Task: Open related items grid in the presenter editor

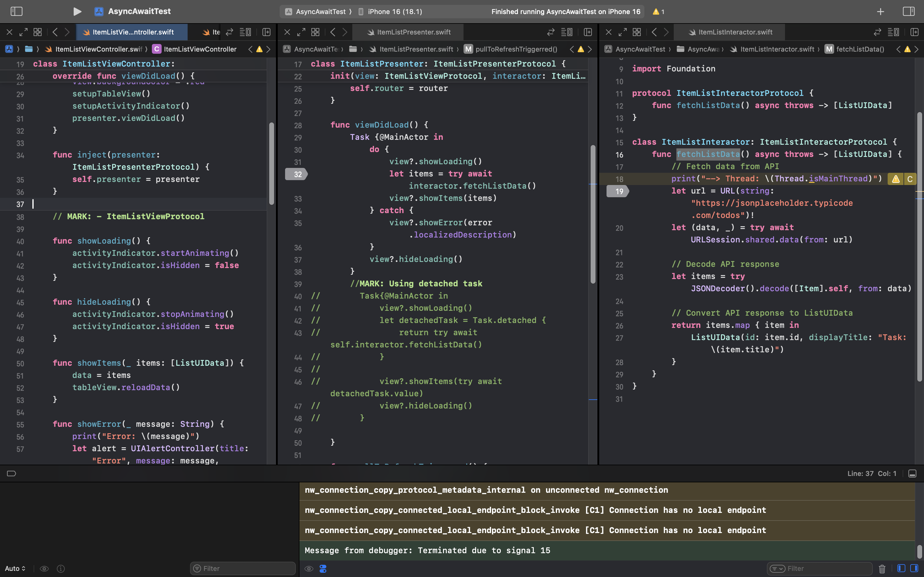Action: (x=315, y=32)
